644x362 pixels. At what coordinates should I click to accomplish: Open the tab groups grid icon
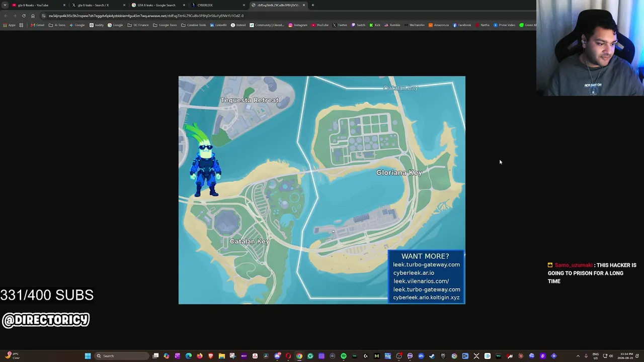click(x=21, y=25)
